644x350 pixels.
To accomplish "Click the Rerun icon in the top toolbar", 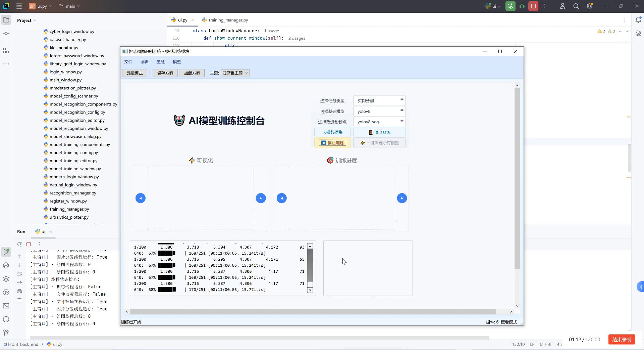I will click(x=510, y=6).
